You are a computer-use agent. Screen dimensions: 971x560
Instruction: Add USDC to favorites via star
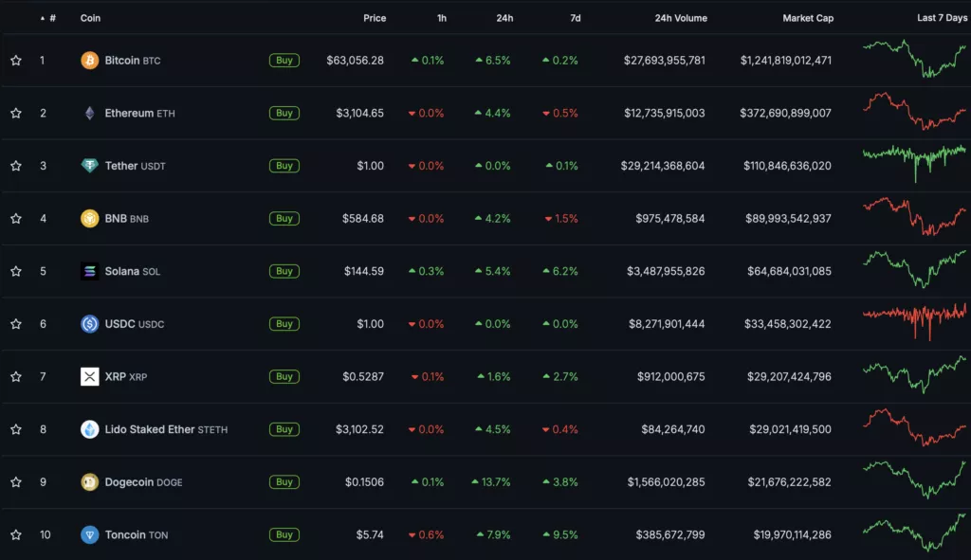(16, 324)
